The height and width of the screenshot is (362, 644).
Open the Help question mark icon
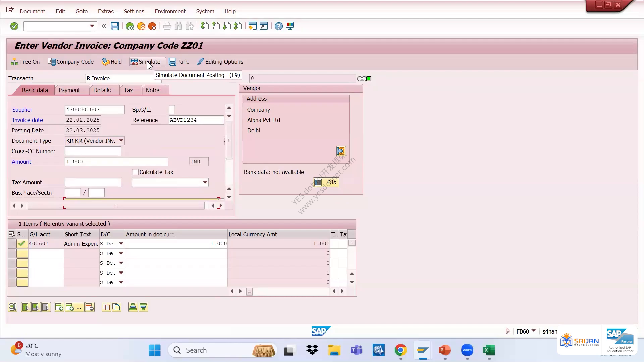coord(279,26)
